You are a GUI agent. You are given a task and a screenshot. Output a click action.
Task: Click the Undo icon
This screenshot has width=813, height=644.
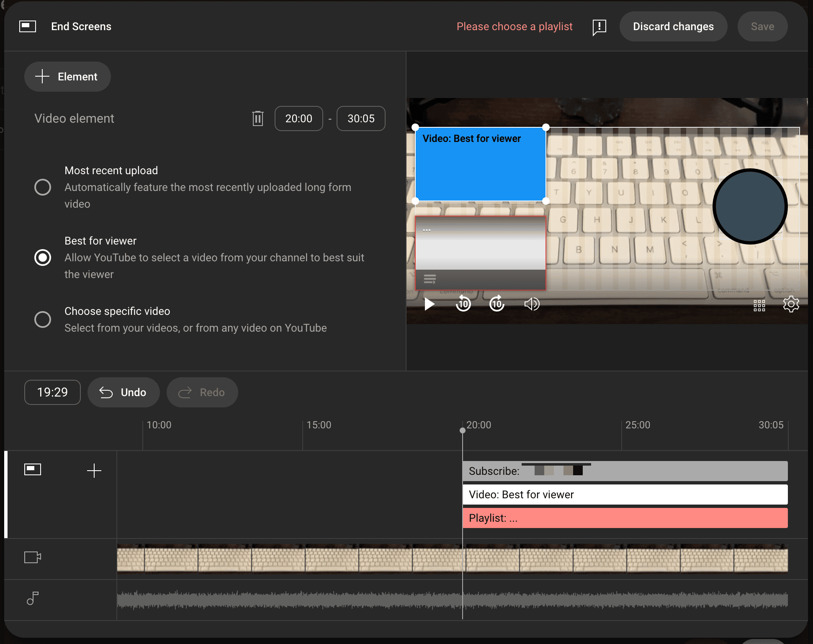[106, 393]
